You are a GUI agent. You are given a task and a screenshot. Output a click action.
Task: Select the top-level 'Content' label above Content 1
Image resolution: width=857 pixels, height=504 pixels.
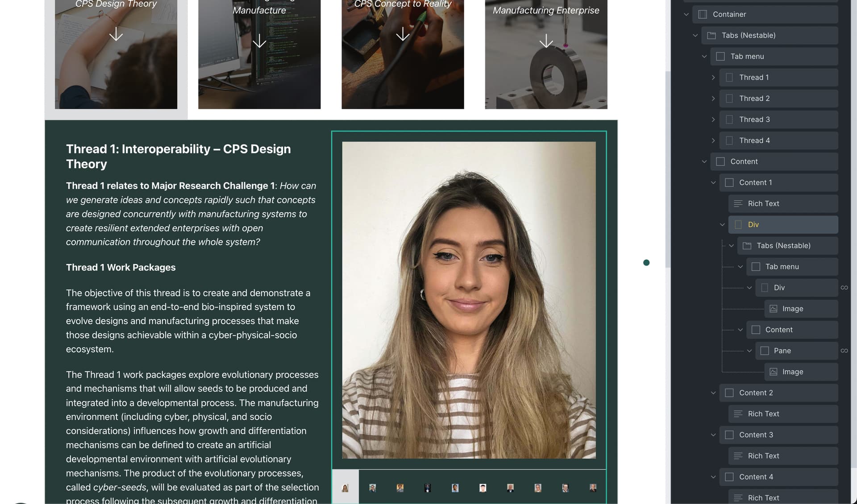(x=744, y=161)
